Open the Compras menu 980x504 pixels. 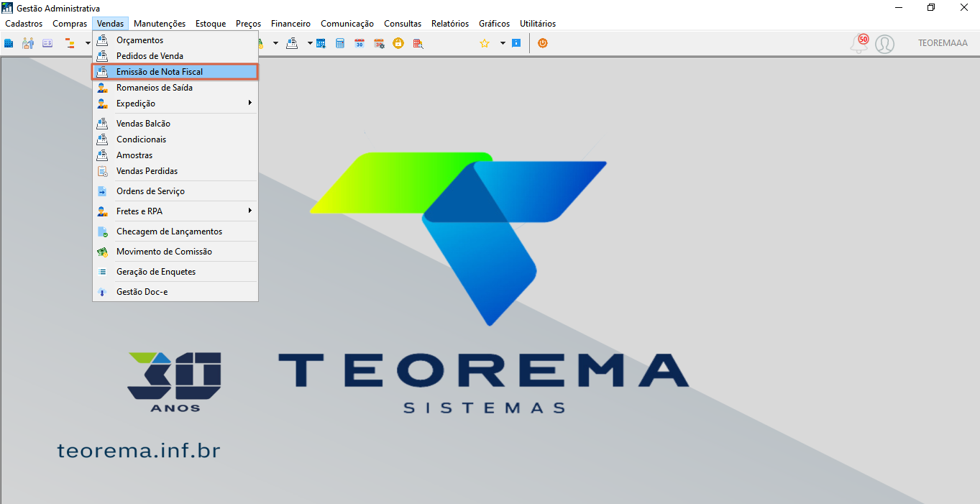pyautogui.click(x=70, y=24)
